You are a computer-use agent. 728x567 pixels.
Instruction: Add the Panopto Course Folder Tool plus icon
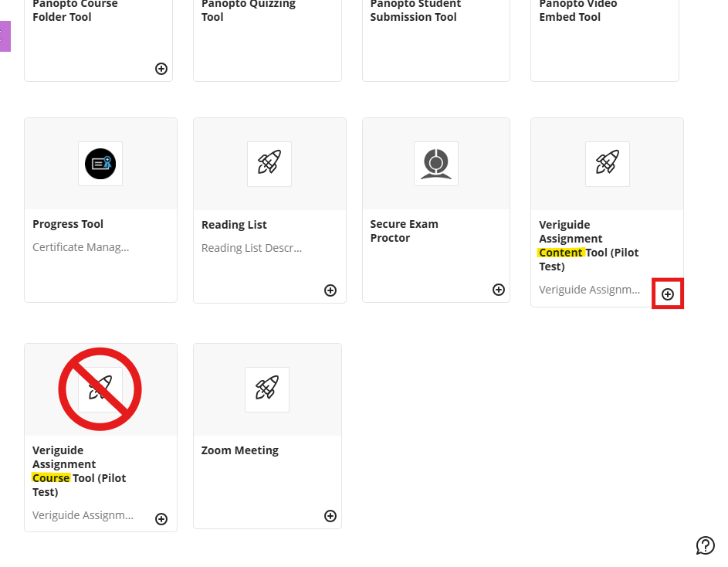point(161,69)
